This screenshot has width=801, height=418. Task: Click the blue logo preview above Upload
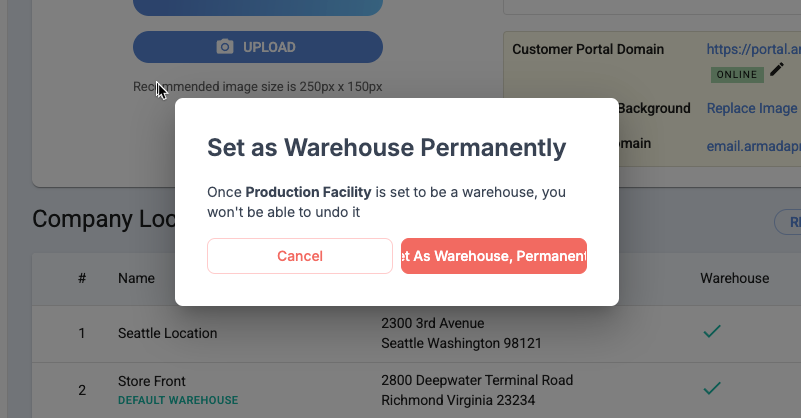tap(258, 6)
